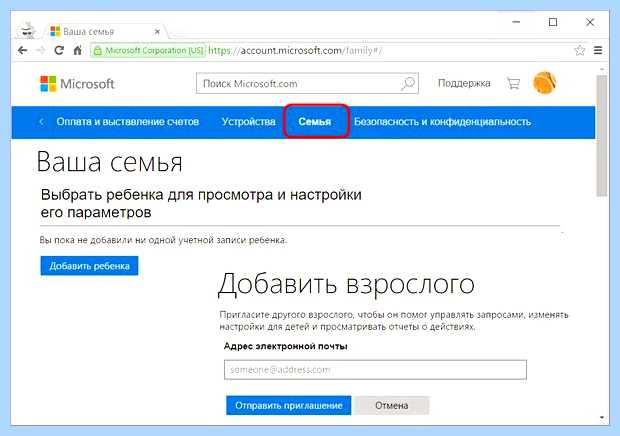Reload the page with the refresh icon
Viewport: 620px width, 436px height.
[x=59, y=51]
